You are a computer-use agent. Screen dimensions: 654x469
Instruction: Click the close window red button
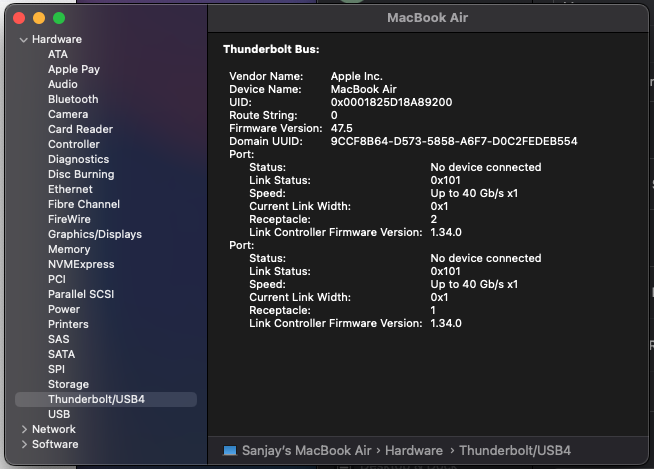19,18
